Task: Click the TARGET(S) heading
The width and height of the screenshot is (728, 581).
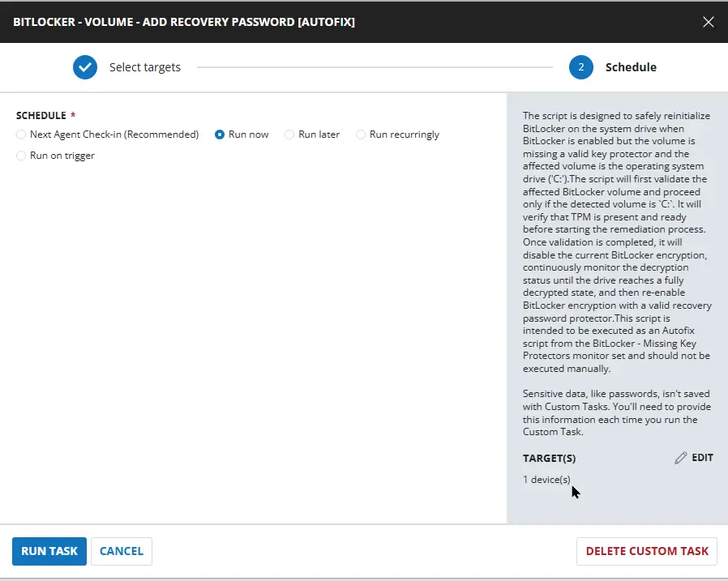Action: 550,459
